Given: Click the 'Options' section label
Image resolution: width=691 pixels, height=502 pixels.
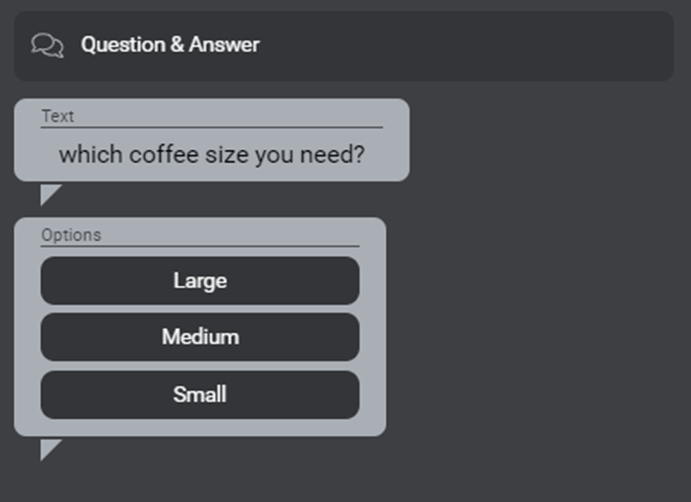Looking at the screenshot, I should 71,235.
